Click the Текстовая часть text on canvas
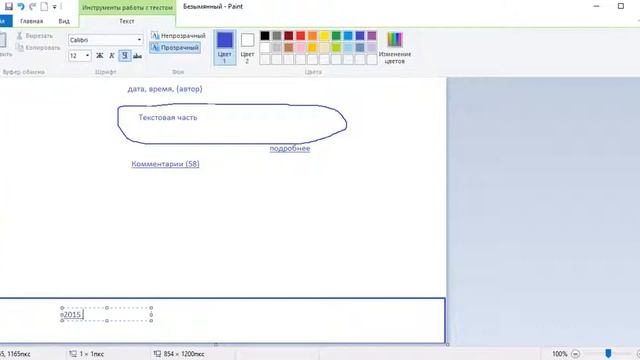 168,118
